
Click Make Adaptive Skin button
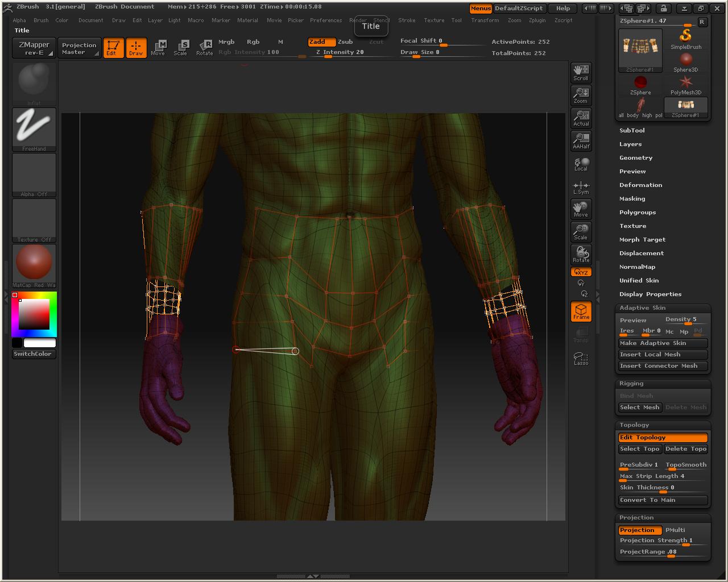[x=663, y=343]
